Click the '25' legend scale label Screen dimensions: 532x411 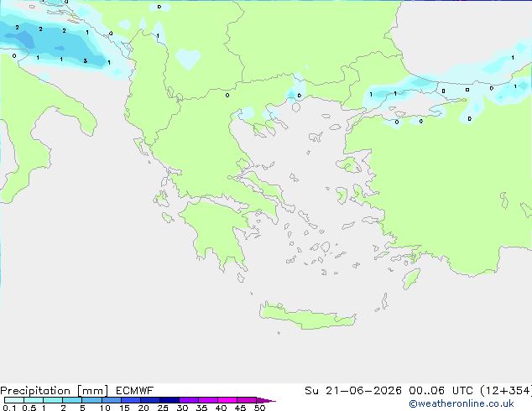[x=163, y=408]
